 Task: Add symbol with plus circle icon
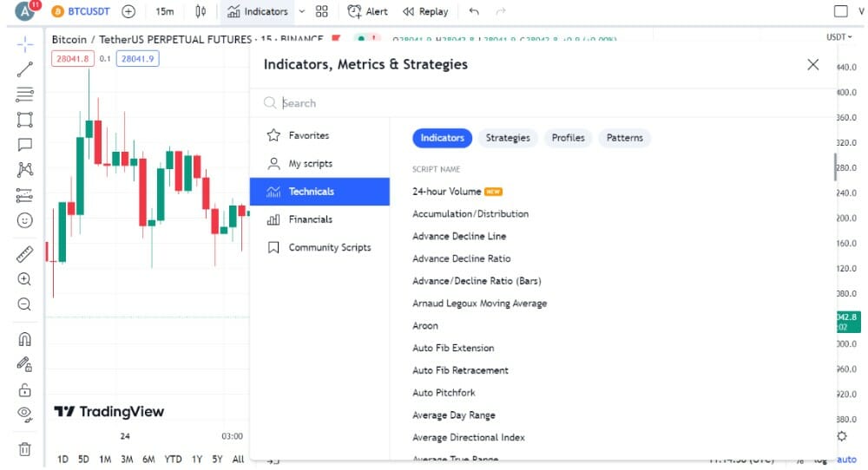coord(128,11)
